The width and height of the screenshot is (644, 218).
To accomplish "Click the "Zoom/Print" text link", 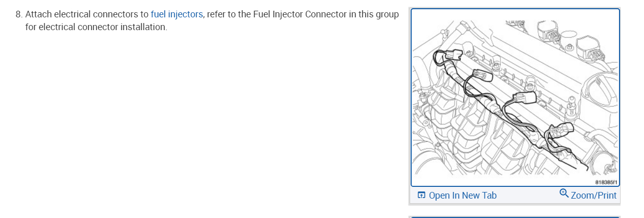I will (594, 196).
